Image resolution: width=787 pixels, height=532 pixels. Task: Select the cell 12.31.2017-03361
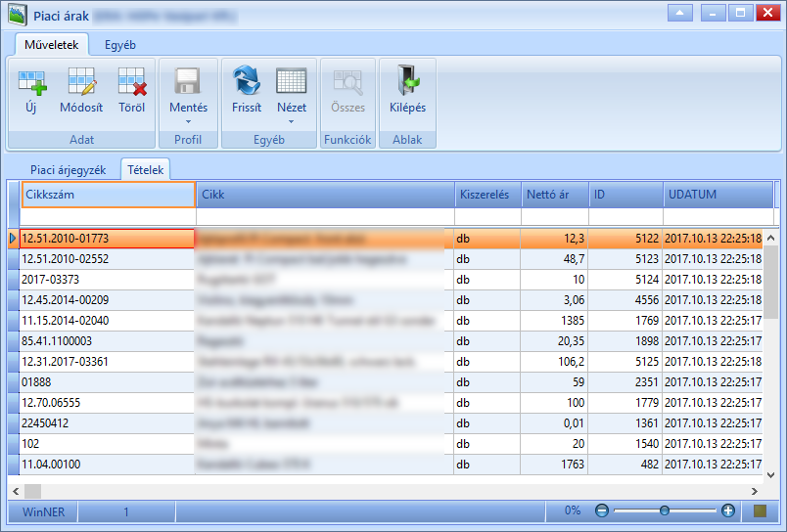(107, 362)
